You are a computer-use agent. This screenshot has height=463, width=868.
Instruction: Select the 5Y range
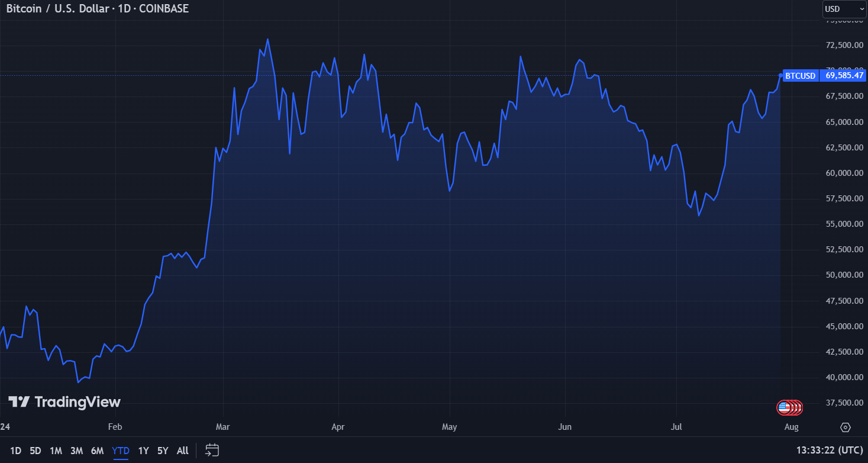163,451
